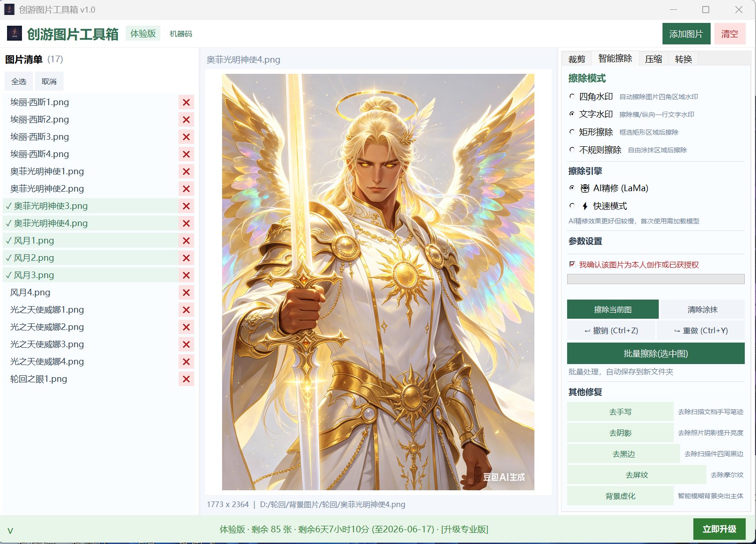Click the V indicator in status bar
The image size is (756, 544).
click(x=10, y=530)
